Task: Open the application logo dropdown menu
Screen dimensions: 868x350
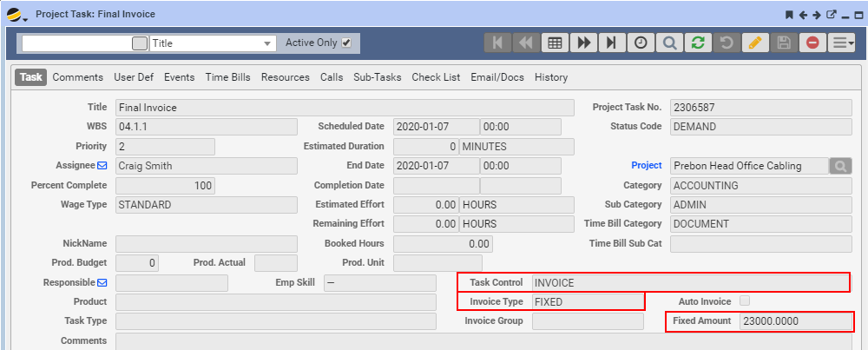Action: [16, 16]
